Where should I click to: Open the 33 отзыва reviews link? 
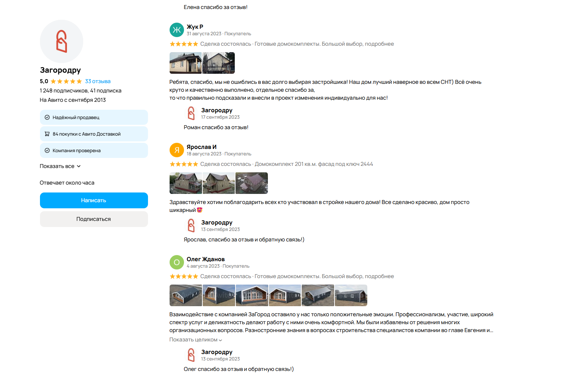click(x=98, y=81)
